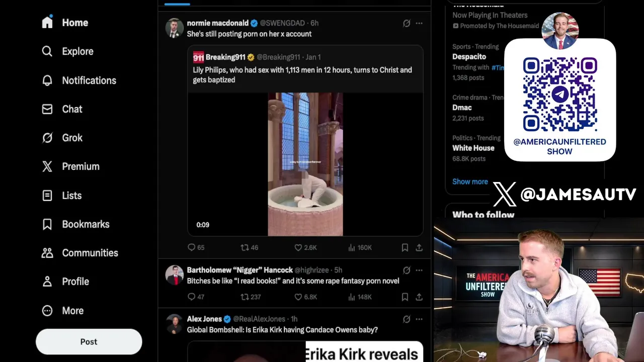644x362 pixels.
Task: Repost the post with 46 reposts
Action: tap(250, 247)
